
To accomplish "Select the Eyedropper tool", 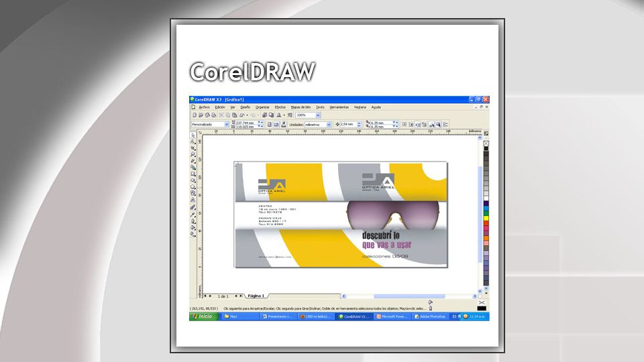I will pyautogui.click(x=193, y=213).
